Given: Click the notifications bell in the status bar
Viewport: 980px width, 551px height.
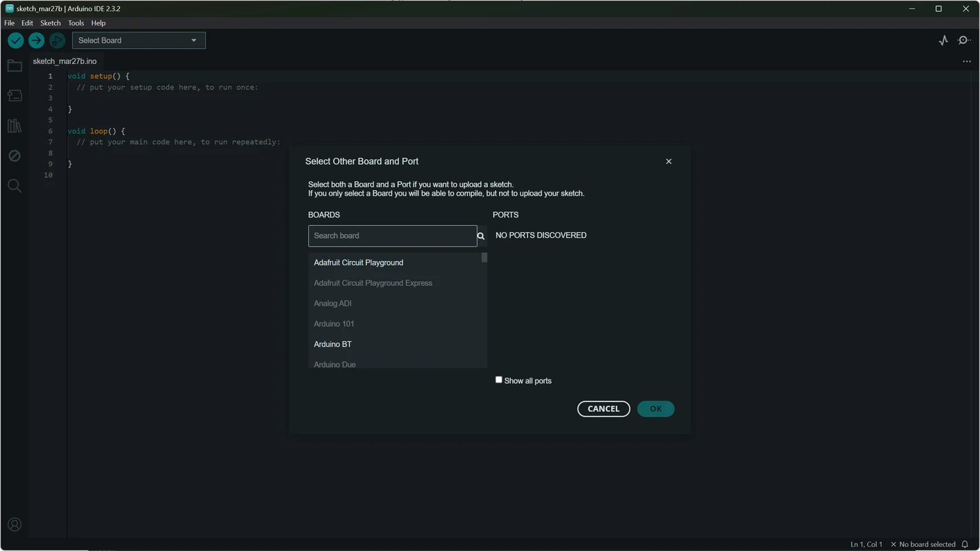Looking at the screenshot, I should coord(965,544).
